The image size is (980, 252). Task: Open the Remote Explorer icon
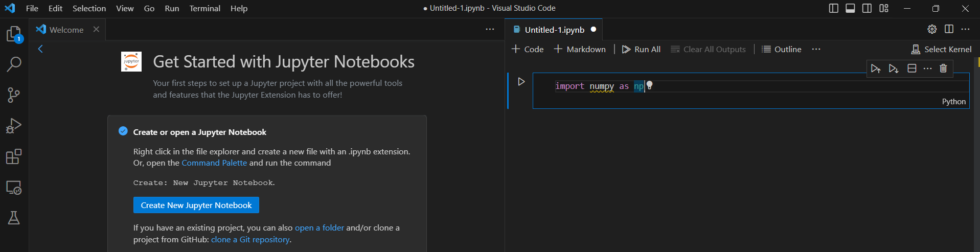(x=14, y=188)
